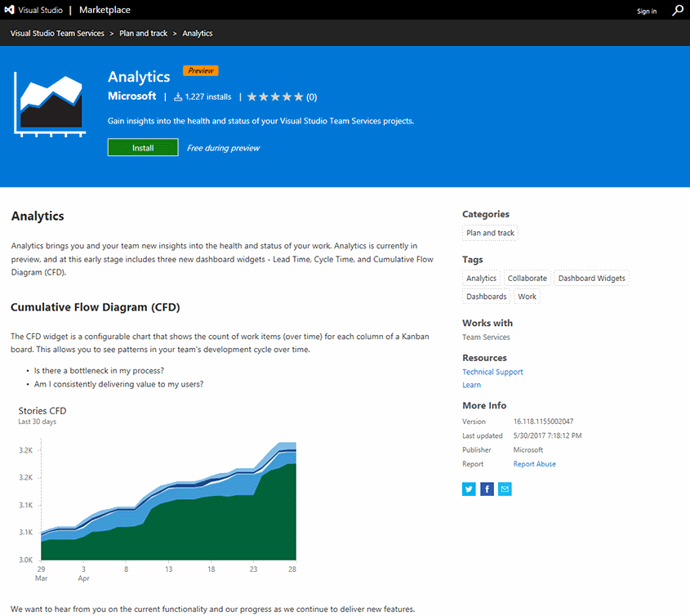
Task: Click the 'Team Services' works-with text
Action: (486, 337)
